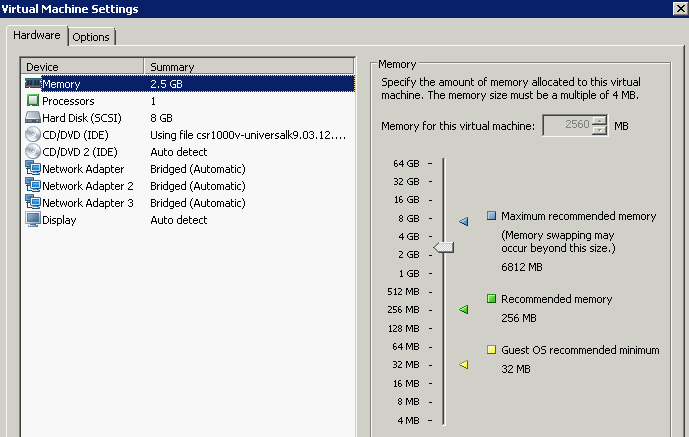The width and height of the screenshot is (689, 437).
Task: Click the Summary column header
Action: coord(249,66)
